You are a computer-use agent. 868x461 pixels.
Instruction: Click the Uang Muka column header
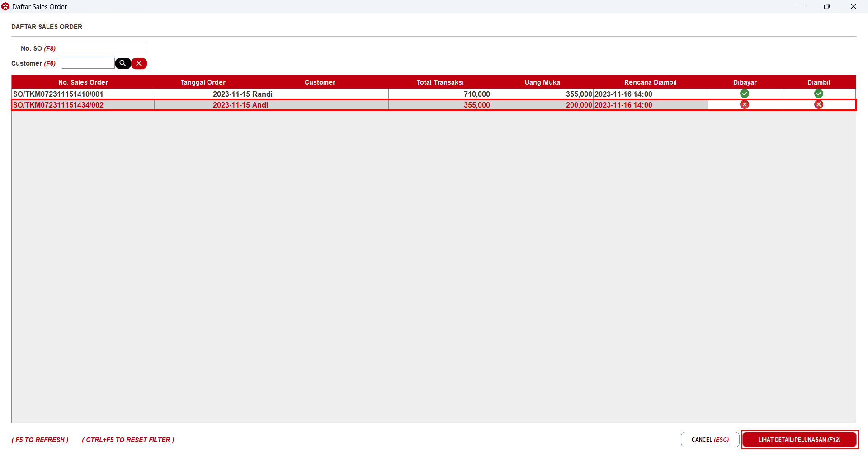(x=542, y=82)
